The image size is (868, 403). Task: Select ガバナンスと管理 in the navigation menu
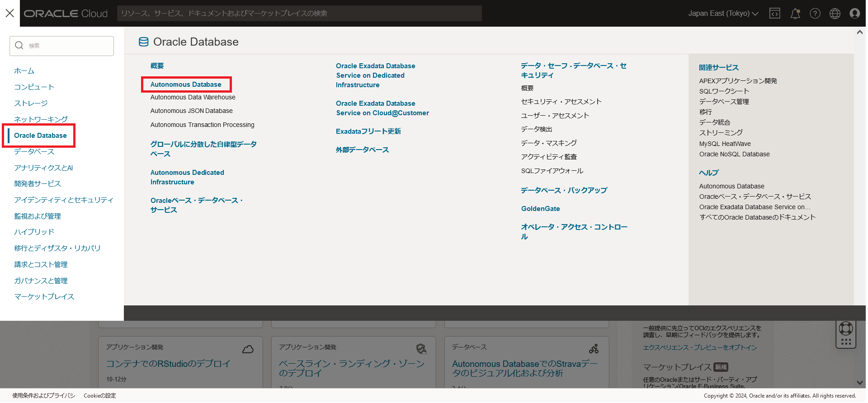41,281
